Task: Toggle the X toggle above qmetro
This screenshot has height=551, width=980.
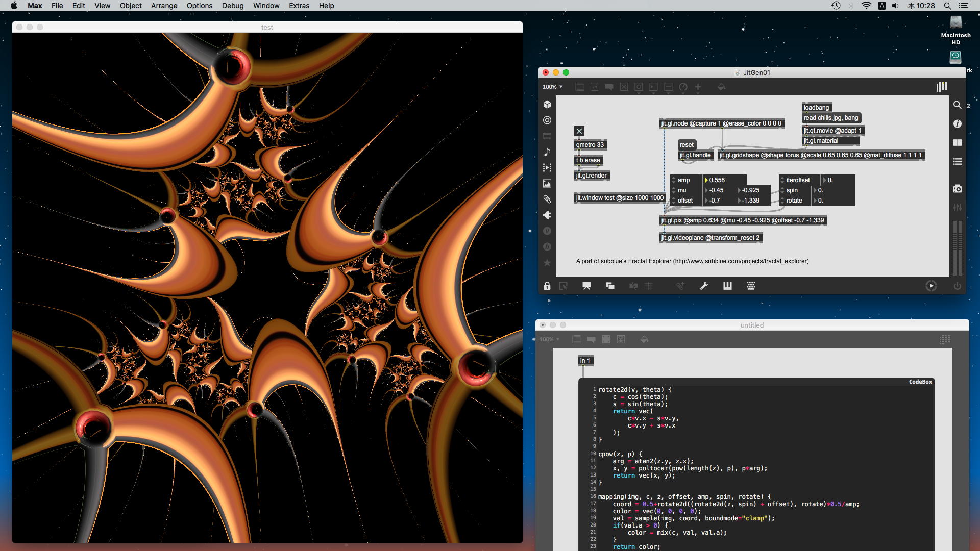Action: coord(579,131)
